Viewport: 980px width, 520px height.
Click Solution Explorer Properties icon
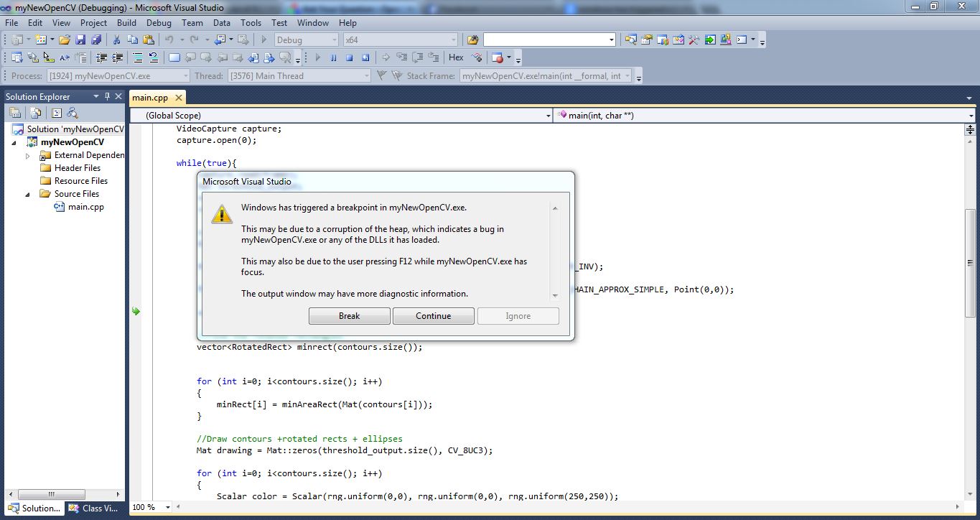(x=15, y=113)
